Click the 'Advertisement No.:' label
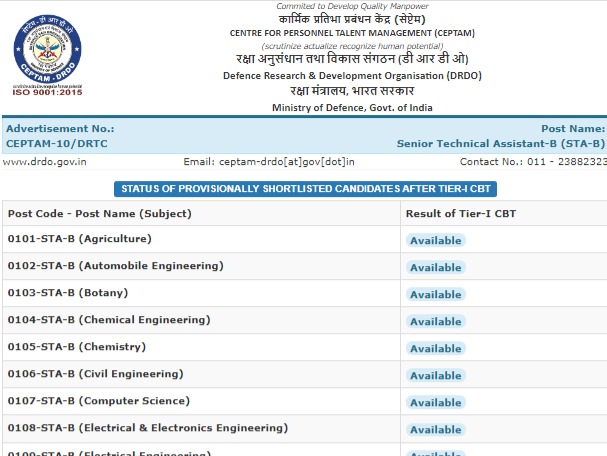 [x=60, y=129]
